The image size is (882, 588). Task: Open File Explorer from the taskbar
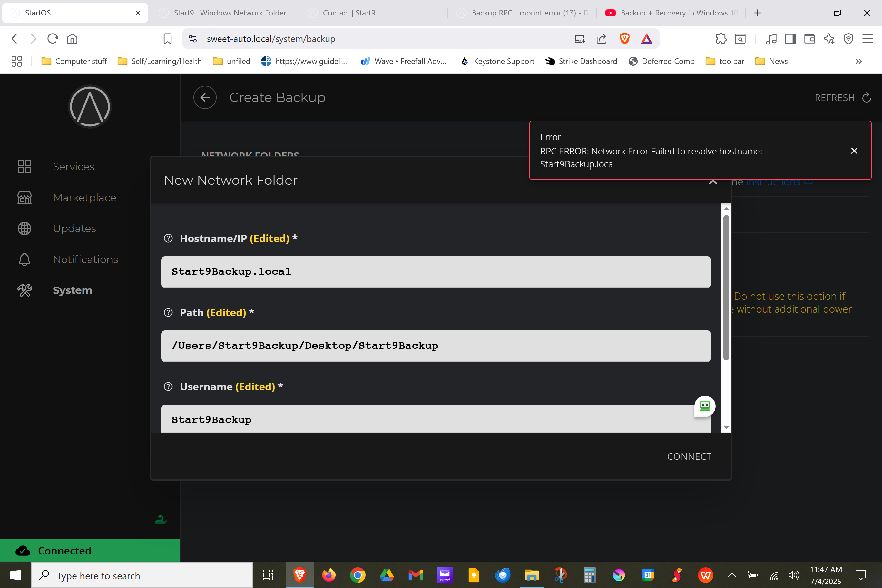pos(531,575)
